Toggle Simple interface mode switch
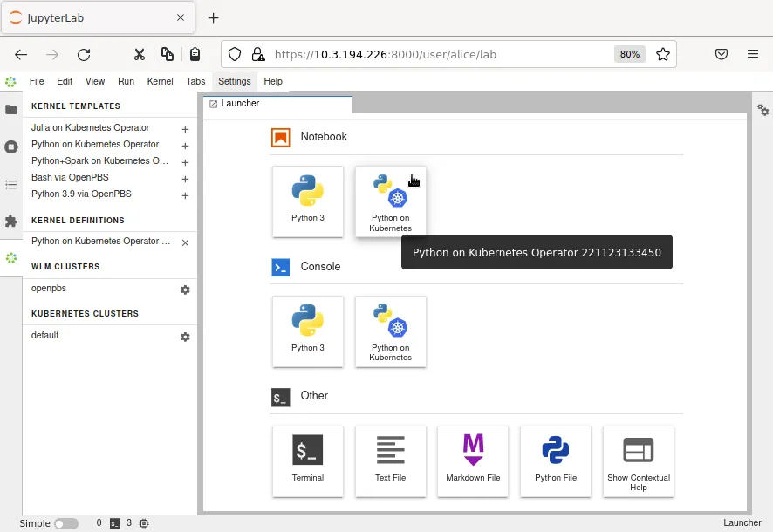The height and width of the screenshot is (532, 773). (66, 523)
